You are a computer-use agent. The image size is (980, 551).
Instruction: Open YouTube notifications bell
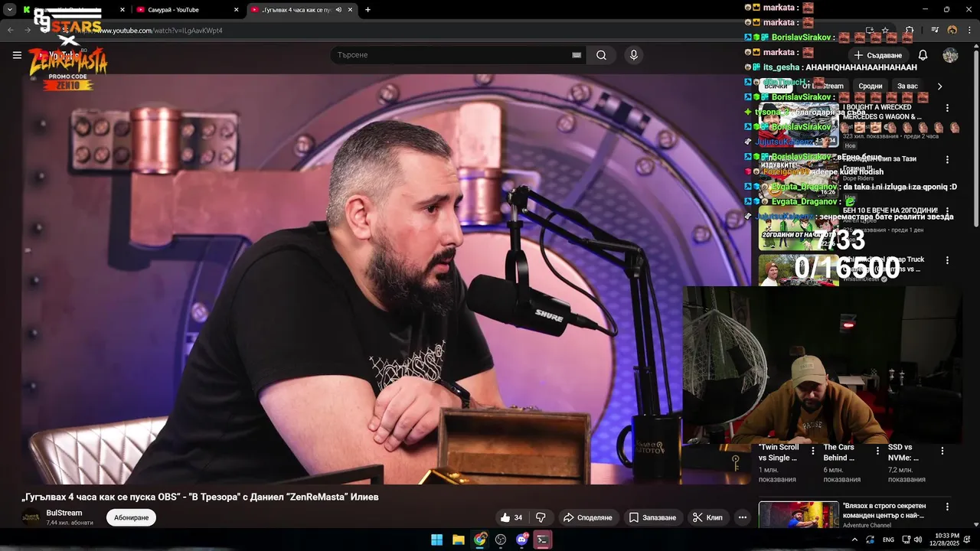923,55
